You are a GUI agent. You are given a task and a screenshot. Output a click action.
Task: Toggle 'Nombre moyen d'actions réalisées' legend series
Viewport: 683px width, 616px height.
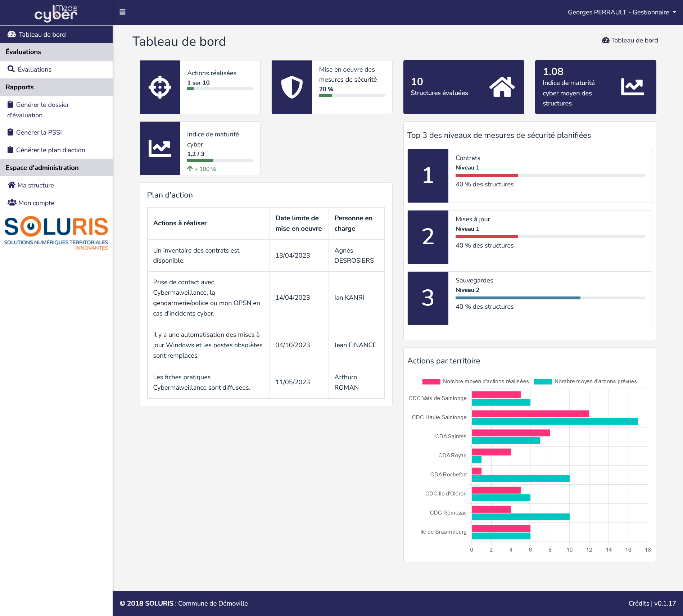(475, 381)
